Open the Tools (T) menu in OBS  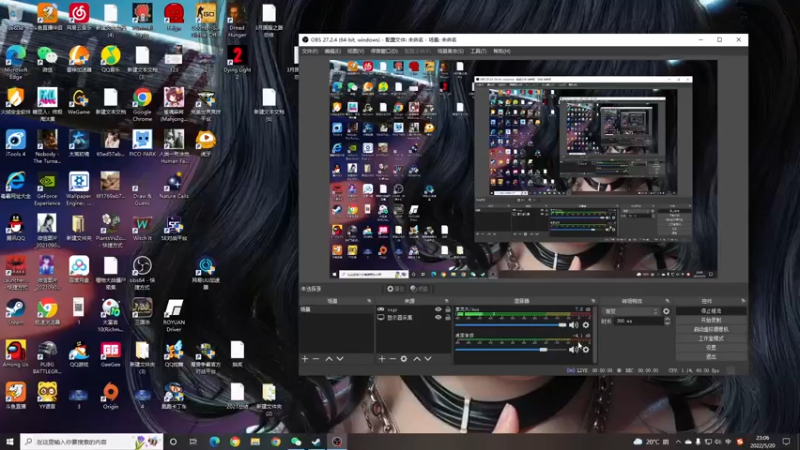478,51
